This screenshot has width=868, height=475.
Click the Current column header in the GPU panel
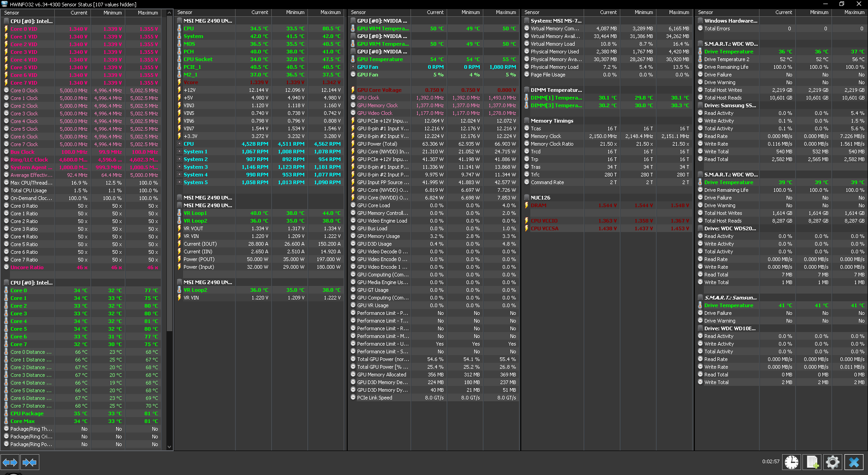click(x=429, y=13)
